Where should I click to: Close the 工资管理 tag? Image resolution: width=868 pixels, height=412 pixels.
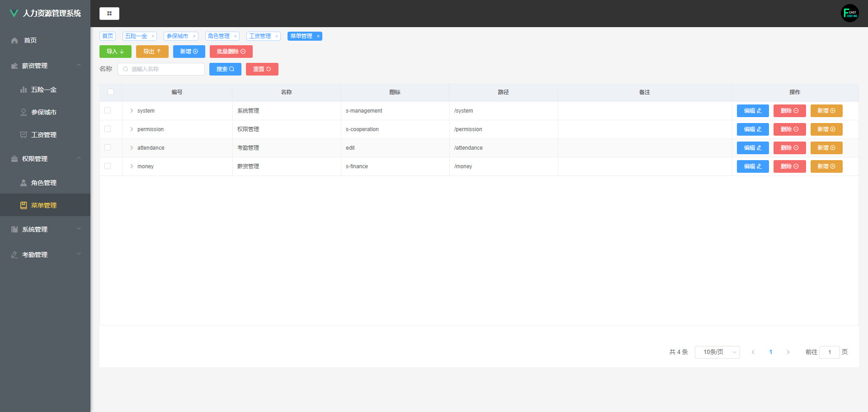pos(277,36)
